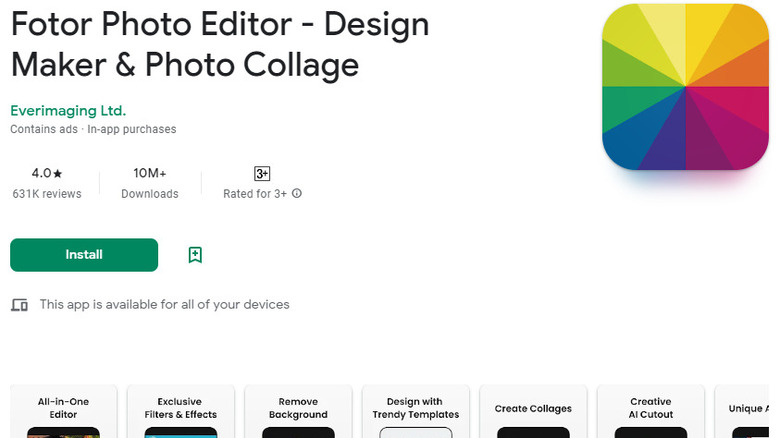Image resolution: width=780 pixels, height=438 pixels.
Task: Click the Install button
Action: click(84, 255)
